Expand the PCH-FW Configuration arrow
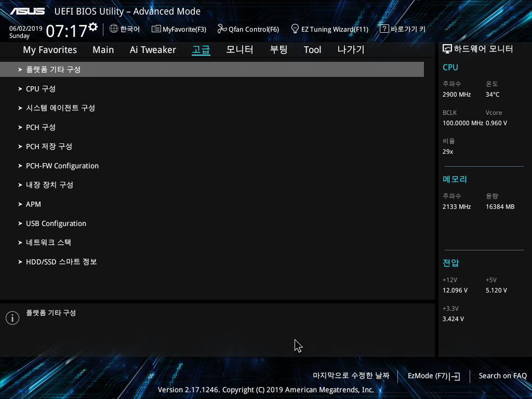 (x=20, y=166)
